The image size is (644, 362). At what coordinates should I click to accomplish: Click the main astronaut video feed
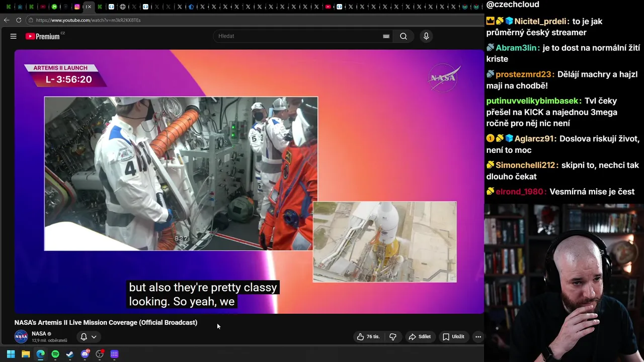coord(181,173)
